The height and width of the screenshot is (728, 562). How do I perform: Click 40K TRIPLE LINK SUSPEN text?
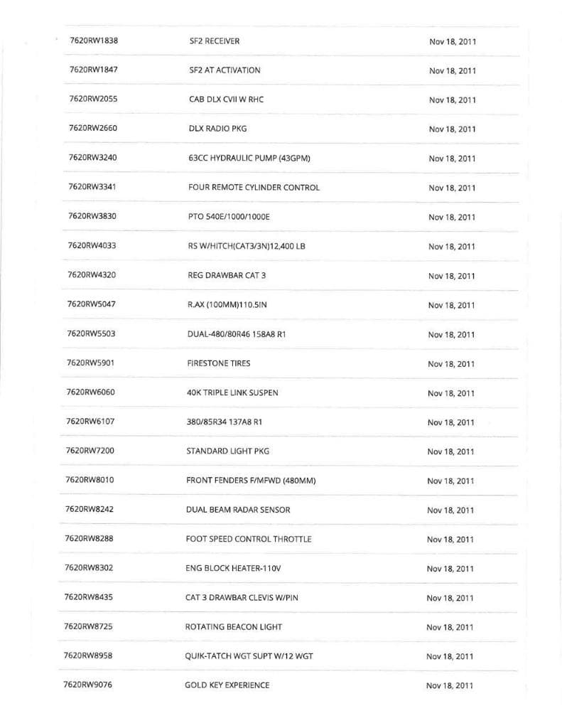232,392
